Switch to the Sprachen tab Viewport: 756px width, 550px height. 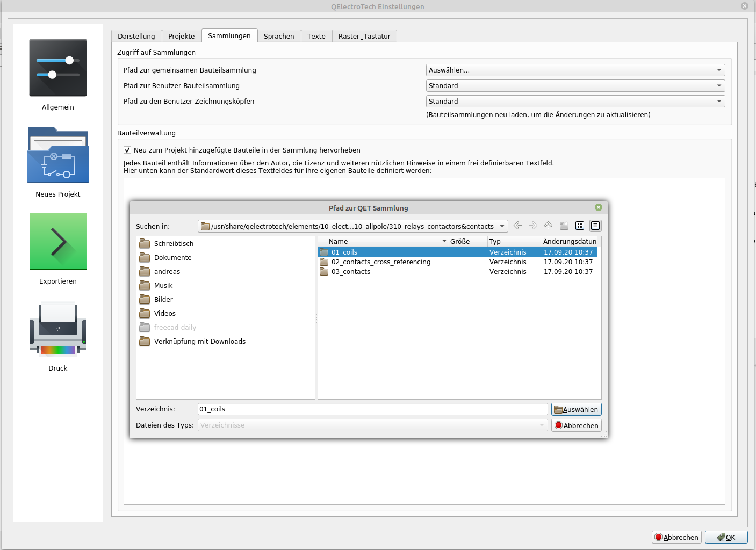279,36
